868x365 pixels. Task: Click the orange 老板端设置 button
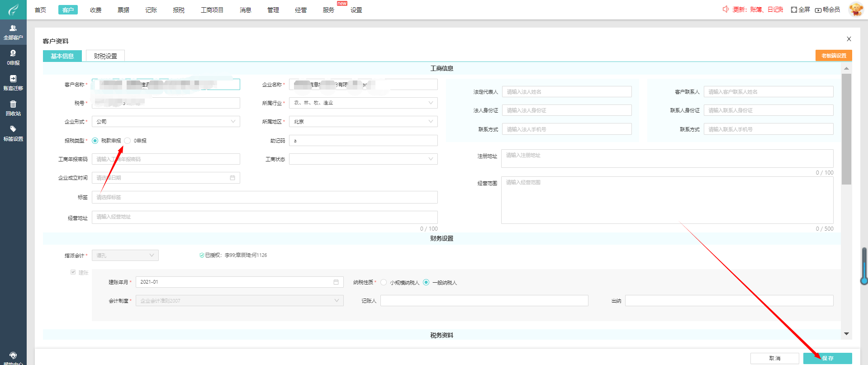833,56
